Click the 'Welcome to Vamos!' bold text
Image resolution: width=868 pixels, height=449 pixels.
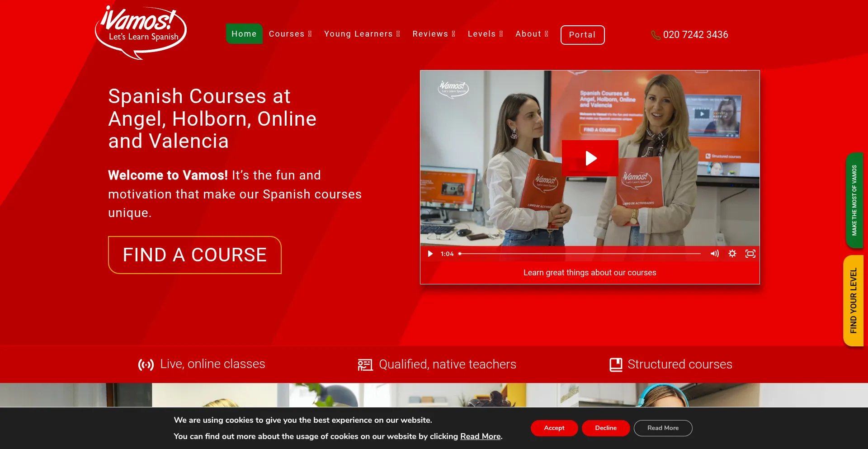(168, 175)
